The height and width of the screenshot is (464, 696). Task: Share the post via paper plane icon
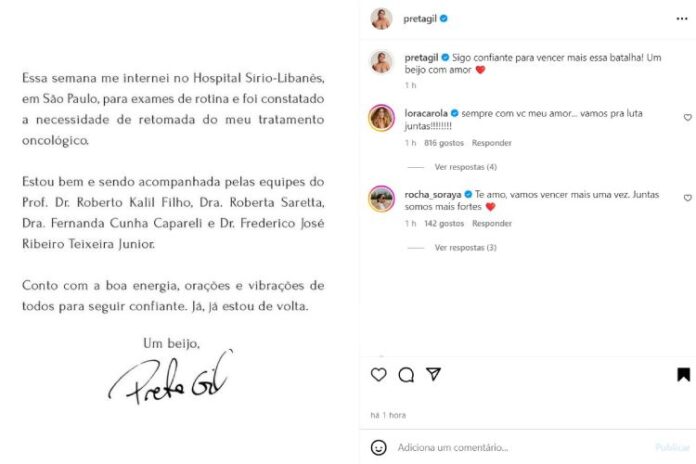pos(433,374)
